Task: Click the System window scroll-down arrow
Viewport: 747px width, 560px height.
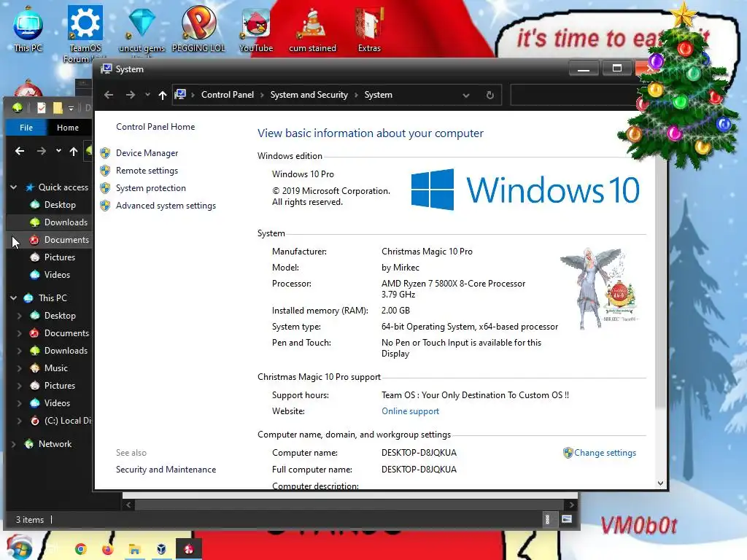Action: [x=660, y=483]
